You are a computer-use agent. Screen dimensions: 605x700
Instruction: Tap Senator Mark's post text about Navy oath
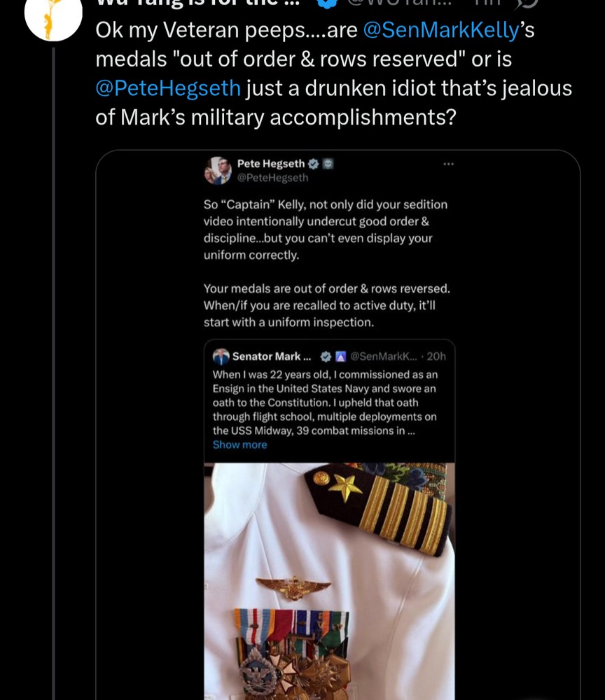[326, 402]
